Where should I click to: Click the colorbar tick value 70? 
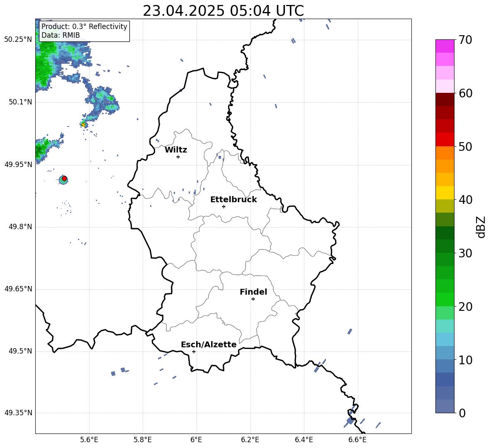[x=465, y=40]
